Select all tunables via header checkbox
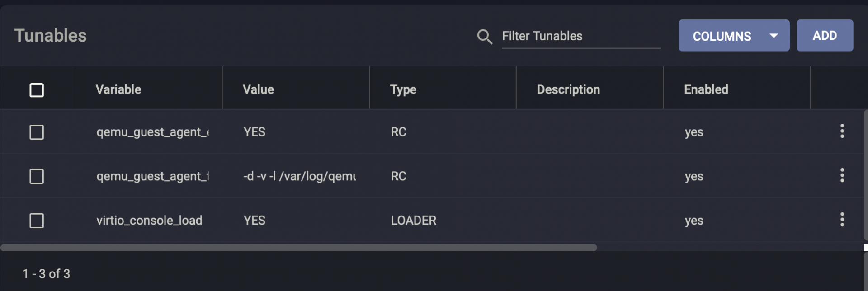Screen dimensions: 868x291 [x=37, y=90]
